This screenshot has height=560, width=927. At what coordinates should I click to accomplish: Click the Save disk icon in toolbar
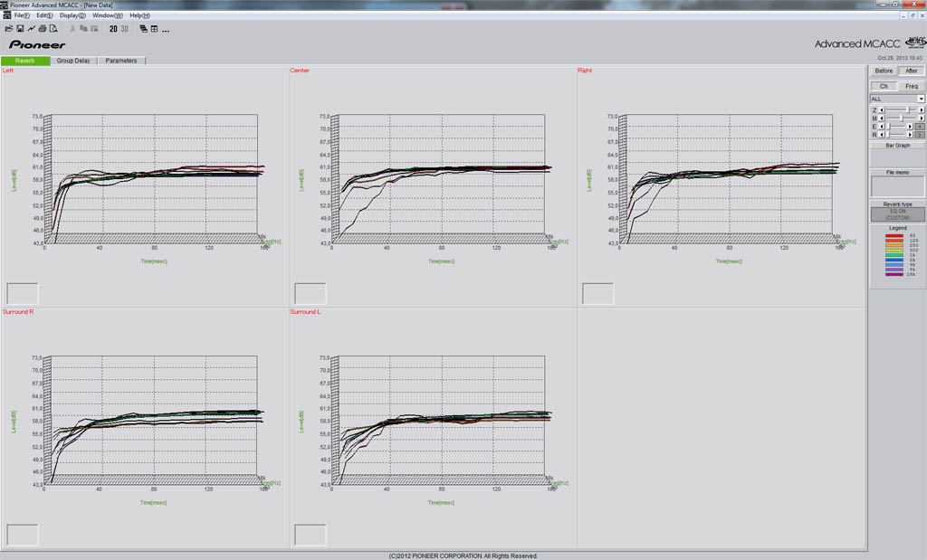[20, 29]
